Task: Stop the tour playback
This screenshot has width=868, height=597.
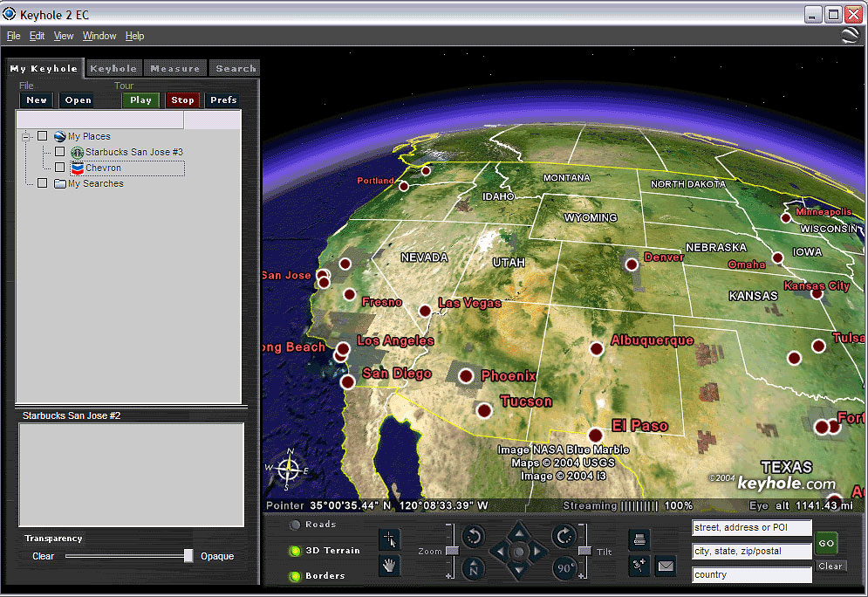Action: [x=182, y=100]
